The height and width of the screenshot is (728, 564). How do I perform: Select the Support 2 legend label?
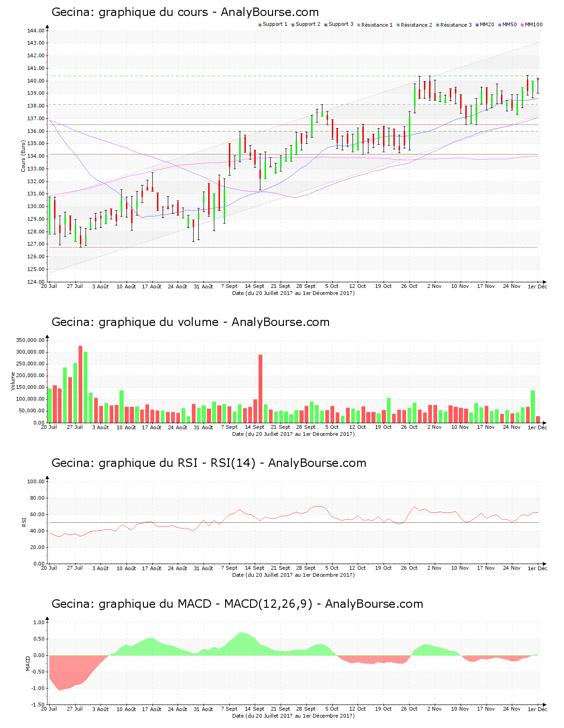[308, 24]
